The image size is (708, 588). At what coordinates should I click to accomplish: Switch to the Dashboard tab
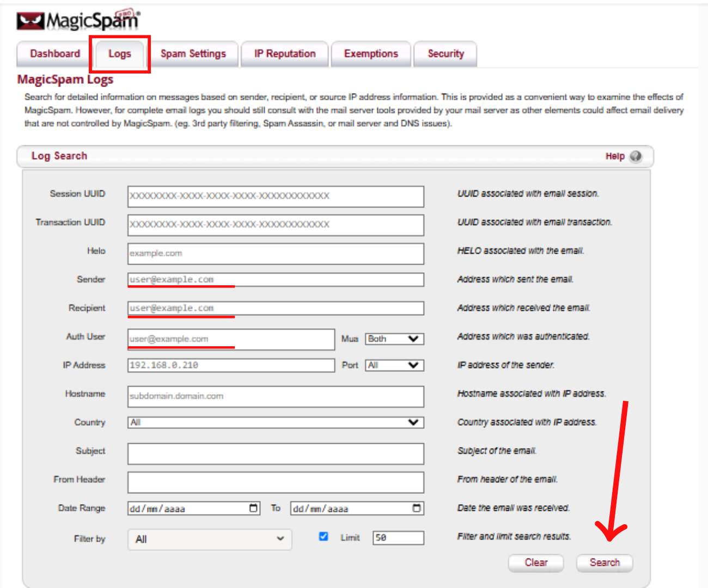point(54,54)
